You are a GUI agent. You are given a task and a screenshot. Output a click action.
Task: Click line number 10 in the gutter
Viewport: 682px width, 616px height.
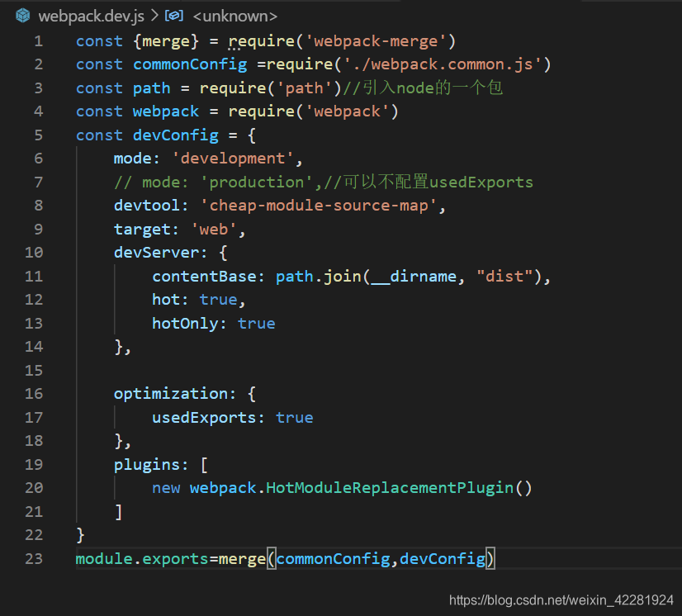click(34, 253)
